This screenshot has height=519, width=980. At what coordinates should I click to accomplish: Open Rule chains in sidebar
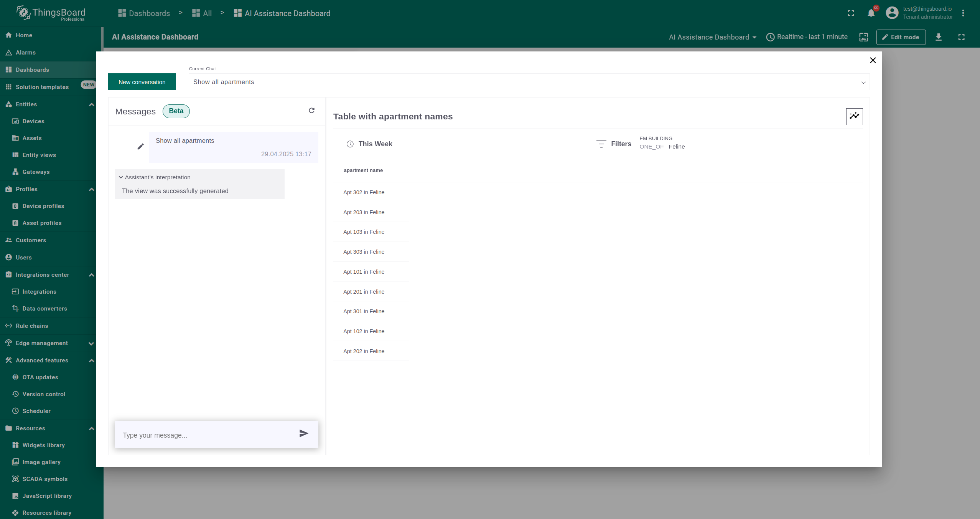pos(32,326)
